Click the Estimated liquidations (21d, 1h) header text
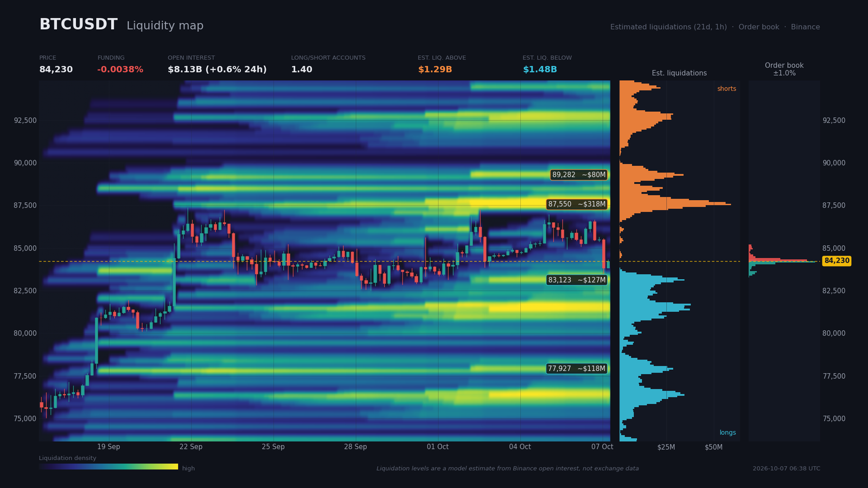Screen dimensions: 868x488 [x=668, y=27]
